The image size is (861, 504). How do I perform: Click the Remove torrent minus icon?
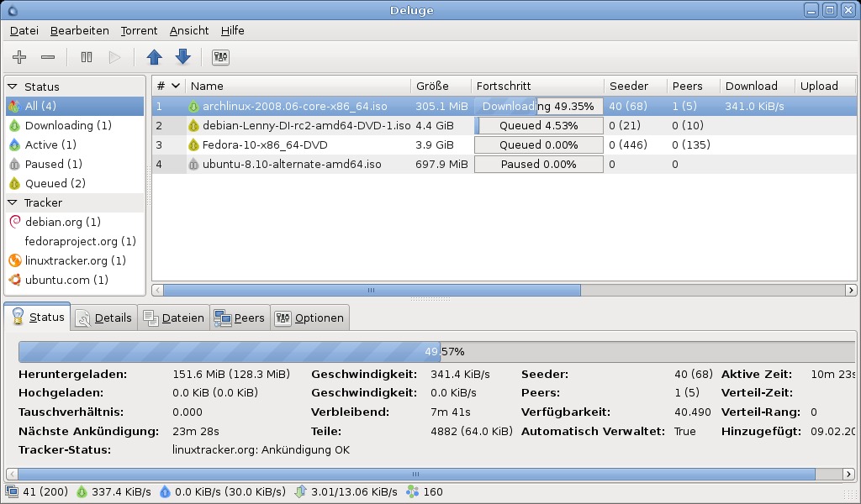click(x=48, y=57)
